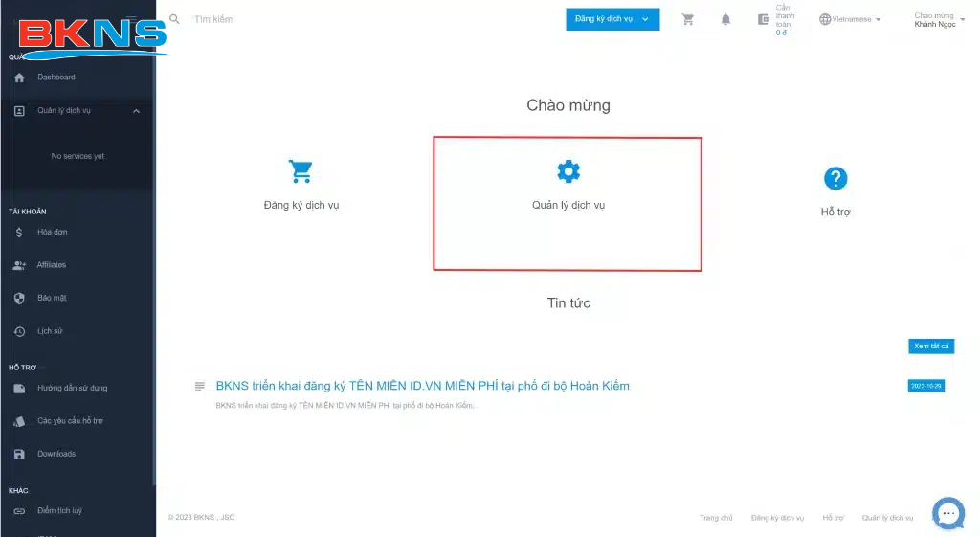The height and width of the screenshot is (537, 980).
Task: Open the Vietnamese language dropdown
Action: 850,19
